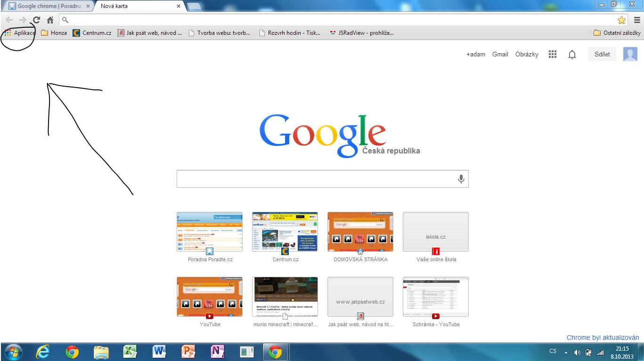
Task: Open the Gmail link
Action: (500, 55)
